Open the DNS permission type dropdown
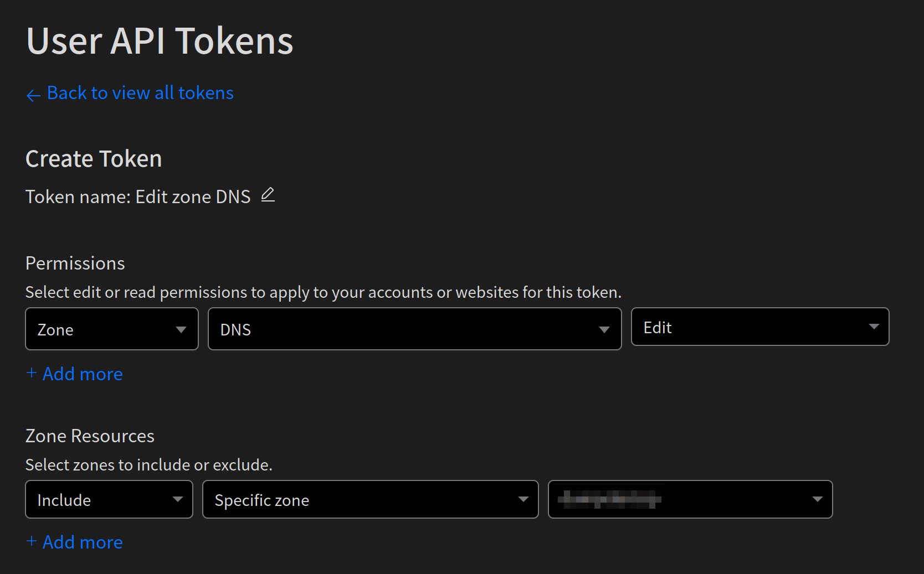This screenshot has height=574, width=924. point(415,329)
